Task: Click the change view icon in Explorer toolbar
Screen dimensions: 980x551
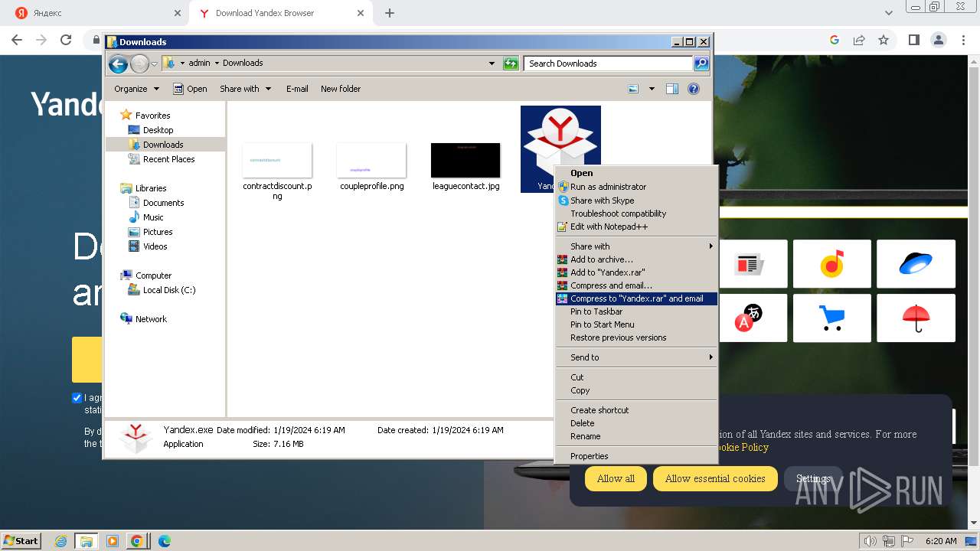Action: (x=633, y=89)
